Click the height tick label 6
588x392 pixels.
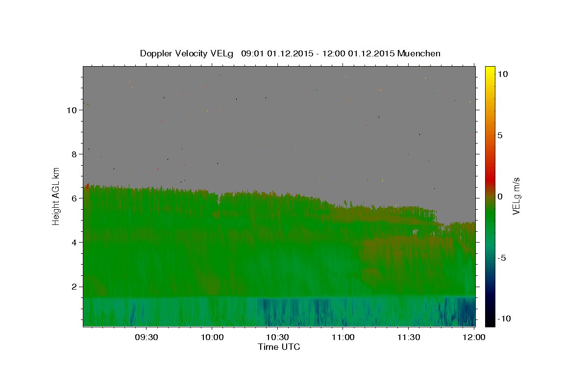click(75, 198)
